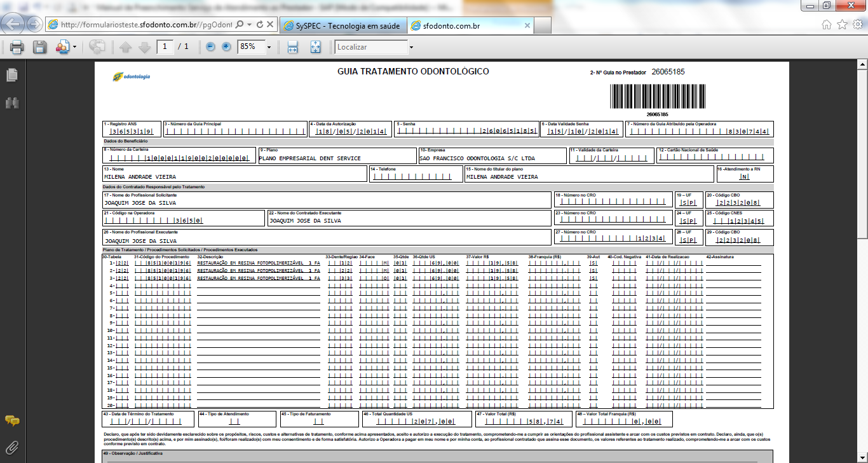Image resolution: width=868 pixels, height=463 pixels.
Task: Open the zoom percentage dropdown arrow
Action: pos(269,47)
